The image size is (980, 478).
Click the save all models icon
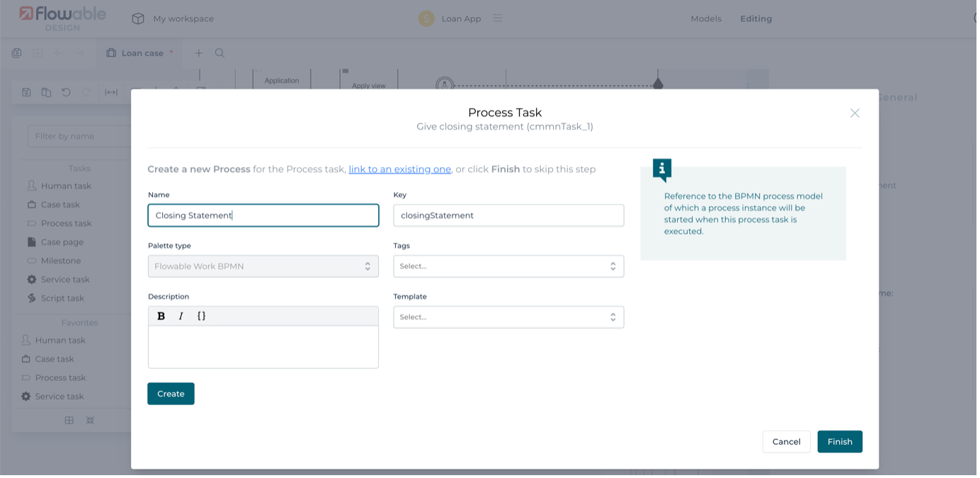coord(17,53)
